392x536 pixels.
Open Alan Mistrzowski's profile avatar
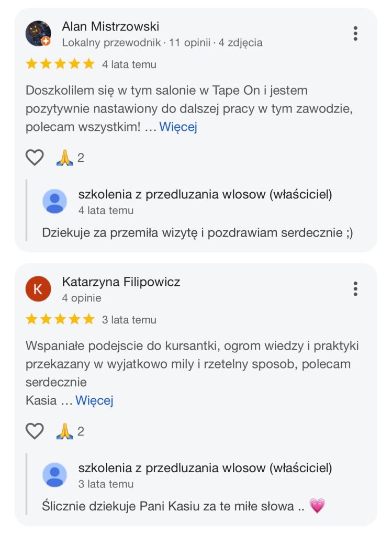38,33
